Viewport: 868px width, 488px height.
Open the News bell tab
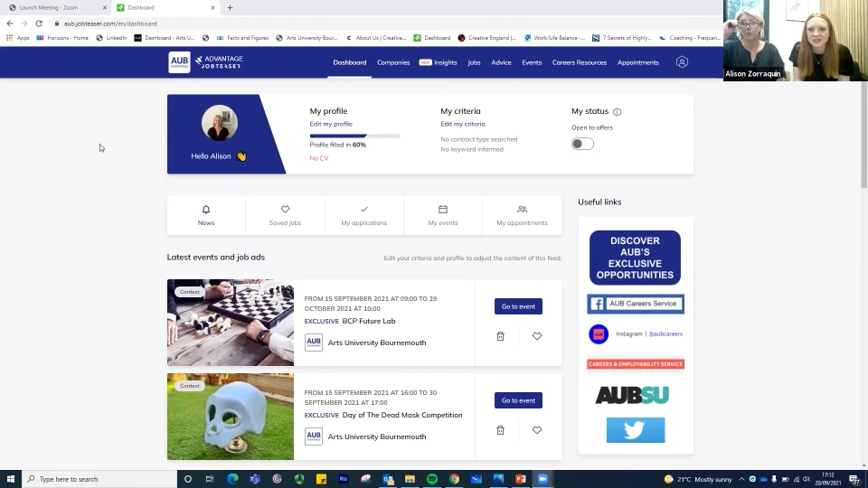tap(206, 215)
